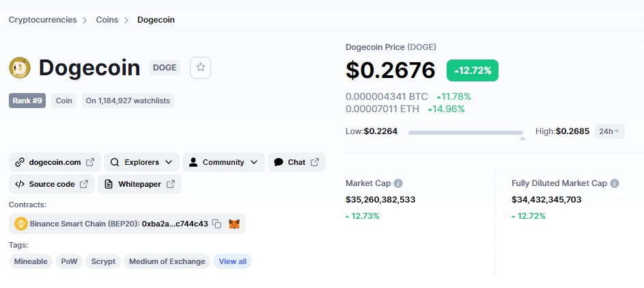Expand the Community dropdown
This screenshot has height=288, width=644.
[223, 162]
